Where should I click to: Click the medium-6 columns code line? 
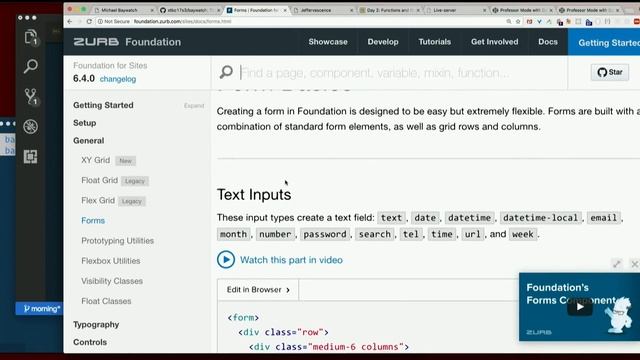329,347
